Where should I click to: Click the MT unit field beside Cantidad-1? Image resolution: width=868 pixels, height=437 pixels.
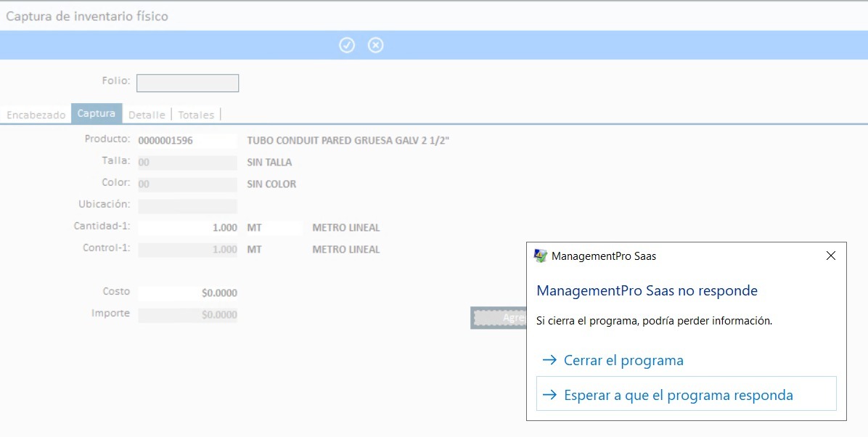point(273,228)
